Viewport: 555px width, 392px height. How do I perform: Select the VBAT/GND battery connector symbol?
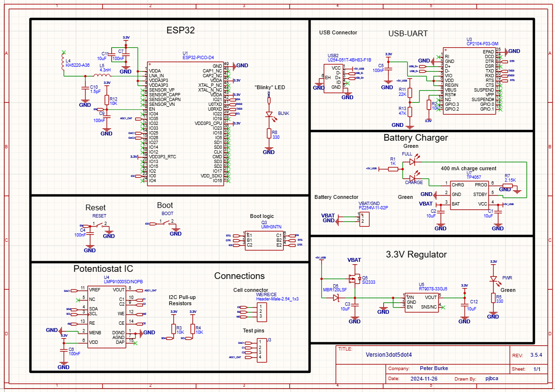point(365,219)
